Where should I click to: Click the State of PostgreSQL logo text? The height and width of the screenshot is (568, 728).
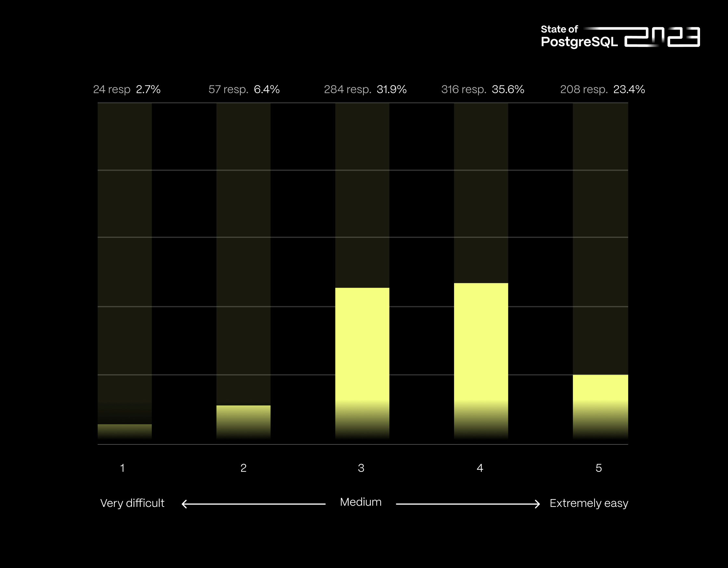click(579, 36)
